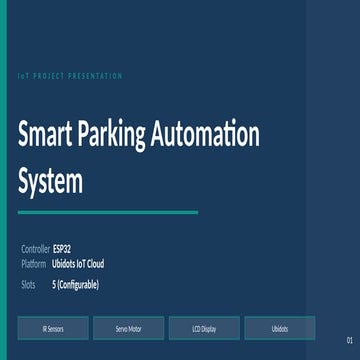Click the slide number 01
This screenshot has width=360, height=360.
[349, 341]
